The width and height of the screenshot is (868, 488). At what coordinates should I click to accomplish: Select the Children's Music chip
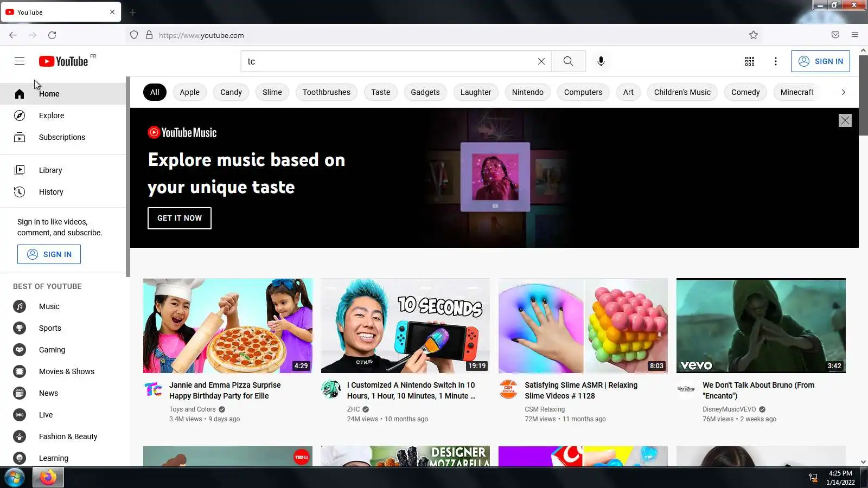pyautogui.click(x=682, y=92)
